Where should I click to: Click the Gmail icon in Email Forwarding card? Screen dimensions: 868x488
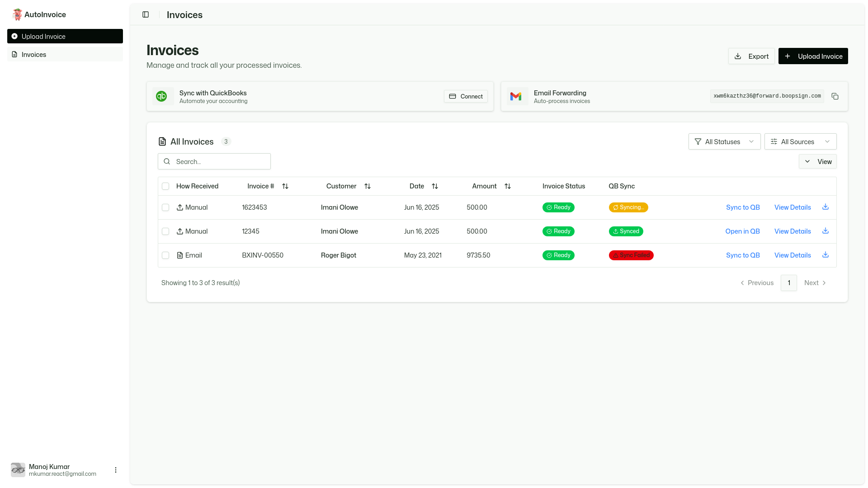tap(516, 96)
